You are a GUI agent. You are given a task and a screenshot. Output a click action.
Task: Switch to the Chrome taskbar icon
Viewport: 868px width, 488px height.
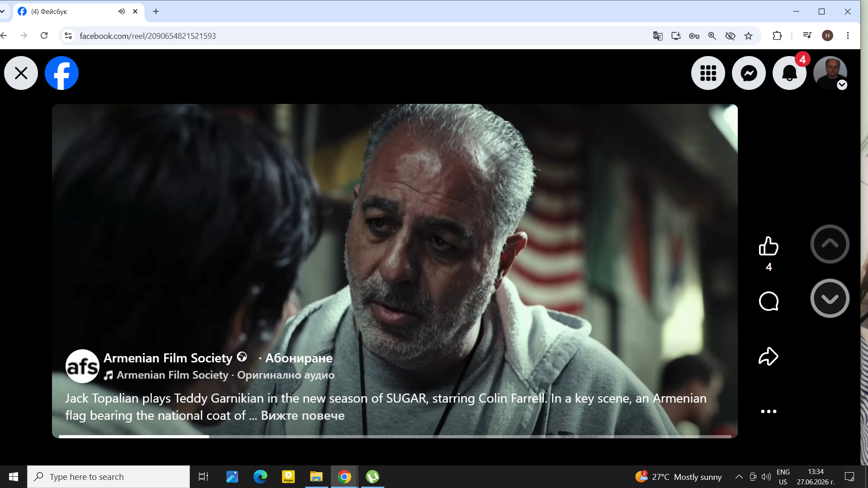point(344,477)
